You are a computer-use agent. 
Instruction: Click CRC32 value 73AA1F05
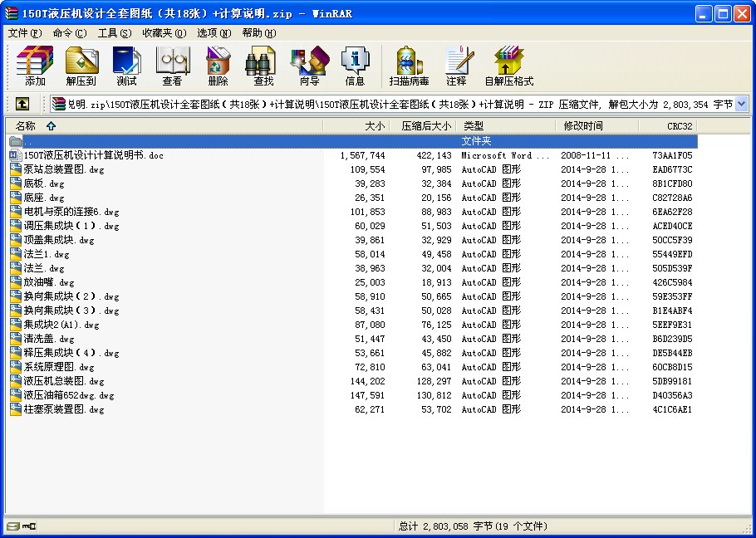pos(672,155)
